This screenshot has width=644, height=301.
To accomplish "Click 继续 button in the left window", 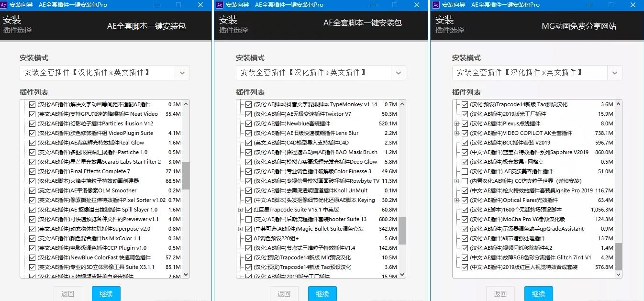I will (106, 294).
